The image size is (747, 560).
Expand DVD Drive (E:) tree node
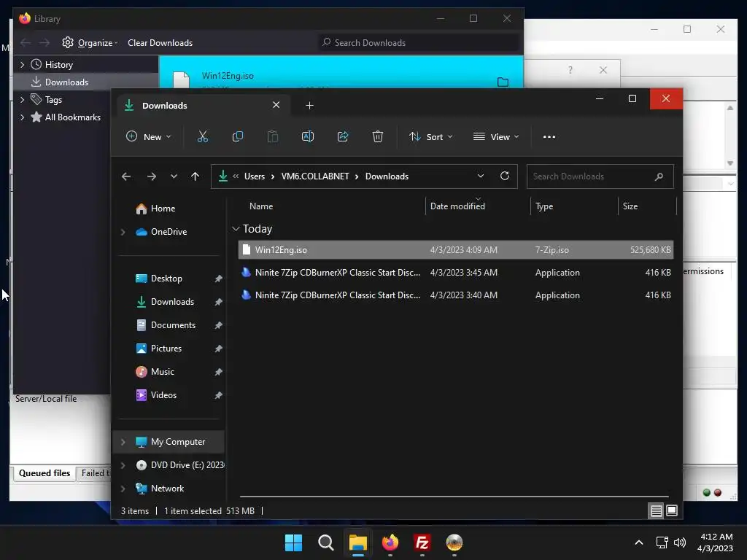coord(123,465)
